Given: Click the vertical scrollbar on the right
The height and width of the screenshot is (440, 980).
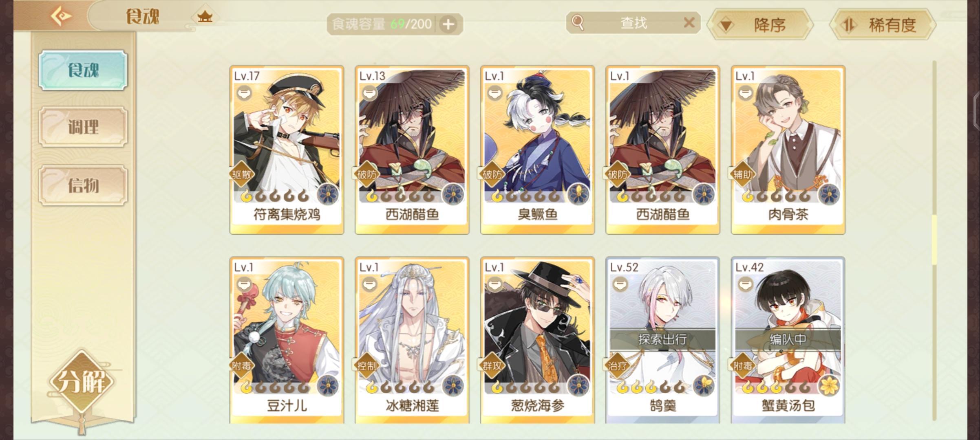Looking at the screenshot, I should tap(934, 240).
